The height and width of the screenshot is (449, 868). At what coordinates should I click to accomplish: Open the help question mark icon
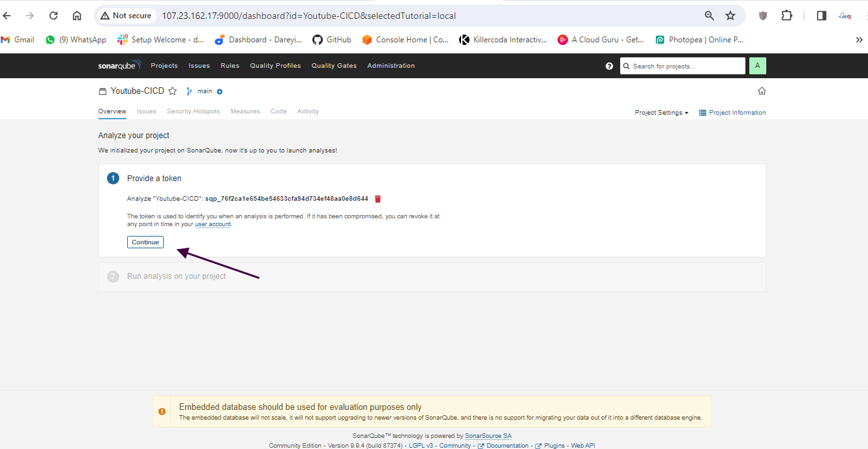pos(609,66)
